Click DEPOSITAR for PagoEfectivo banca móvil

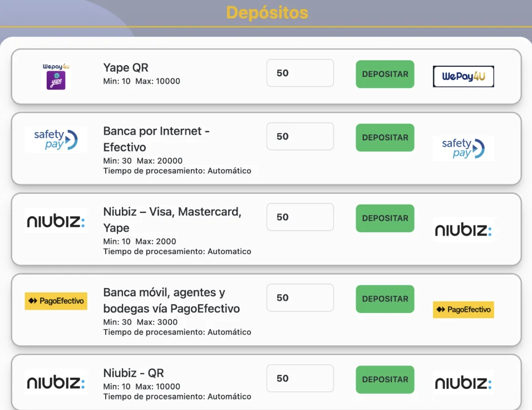[385, 299]
